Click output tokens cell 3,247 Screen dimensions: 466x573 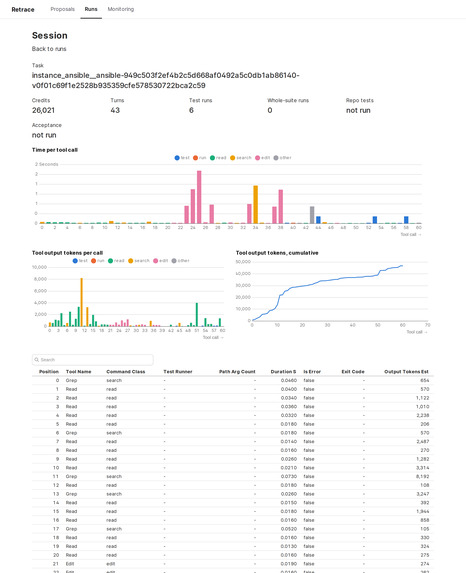pos(423,494)
